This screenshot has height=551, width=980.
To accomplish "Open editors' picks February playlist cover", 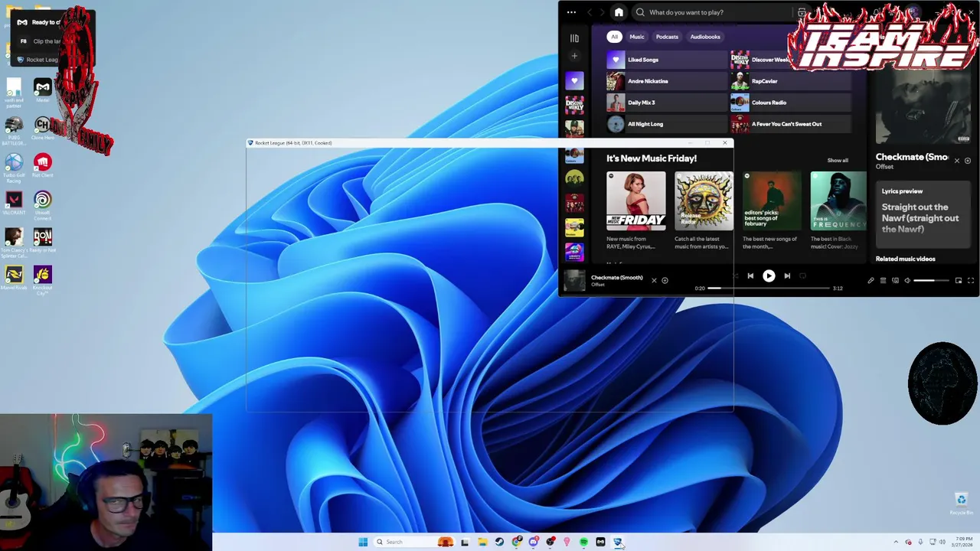I will click(x=772, y=201).
